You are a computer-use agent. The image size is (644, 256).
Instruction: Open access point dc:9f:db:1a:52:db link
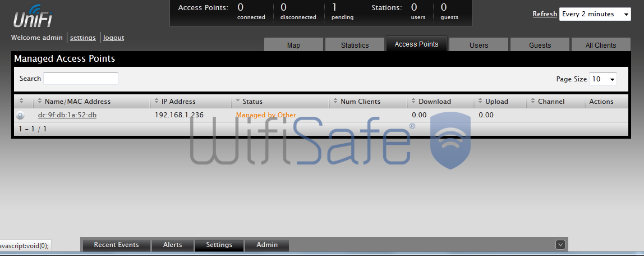coord(67,115)
